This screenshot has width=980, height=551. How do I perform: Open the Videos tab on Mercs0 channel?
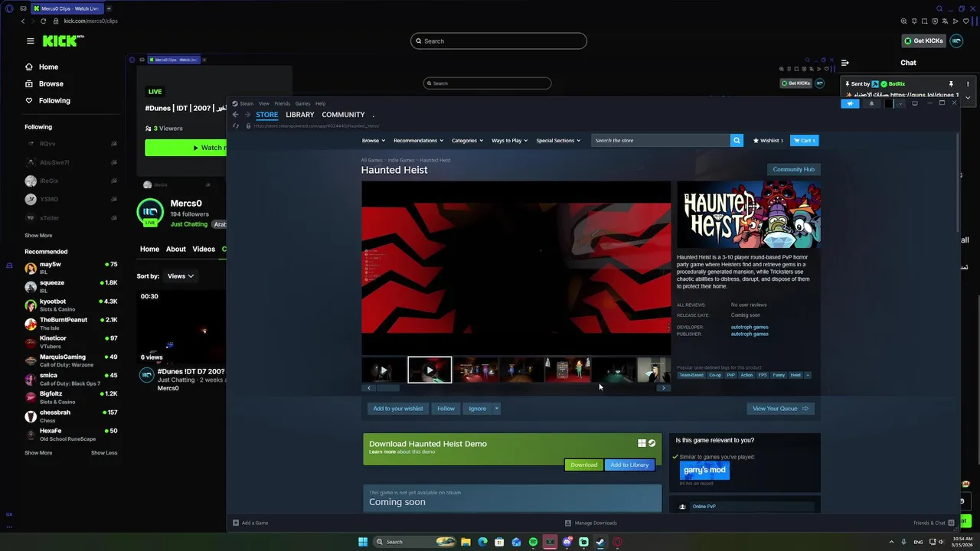click(204, 249)
